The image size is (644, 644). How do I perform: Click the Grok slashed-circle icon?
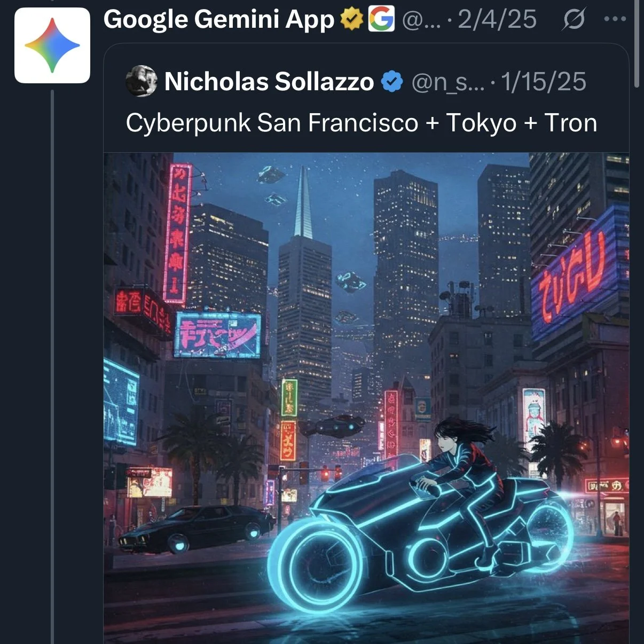pyautogui.click(x=574, y=19)
